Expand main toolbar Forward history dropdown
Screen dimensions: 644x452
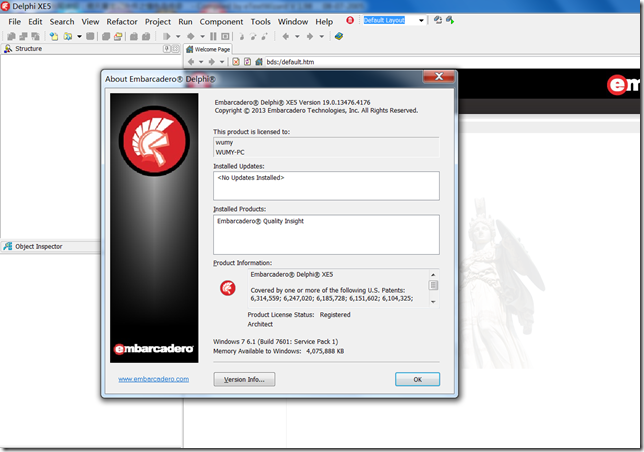pyautogui.click(x=322, y=37)
